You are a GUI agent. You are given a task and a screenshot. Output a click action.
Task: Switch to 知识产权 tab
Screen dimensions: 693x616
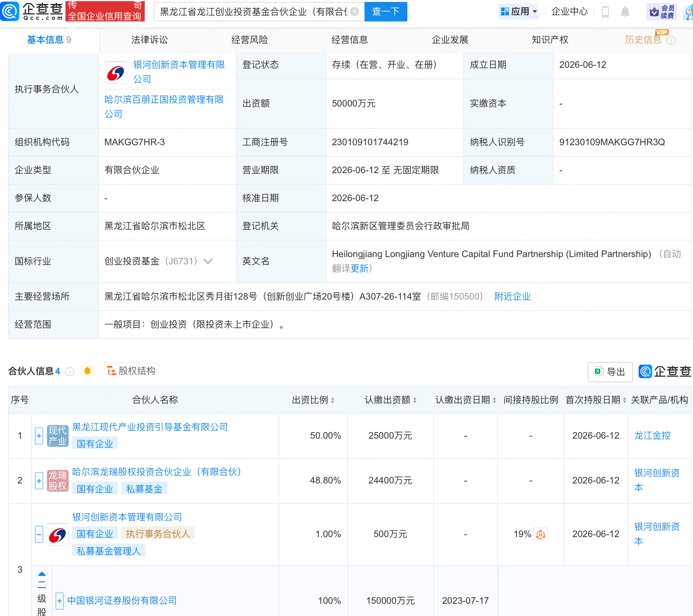[x=550, y=40]
